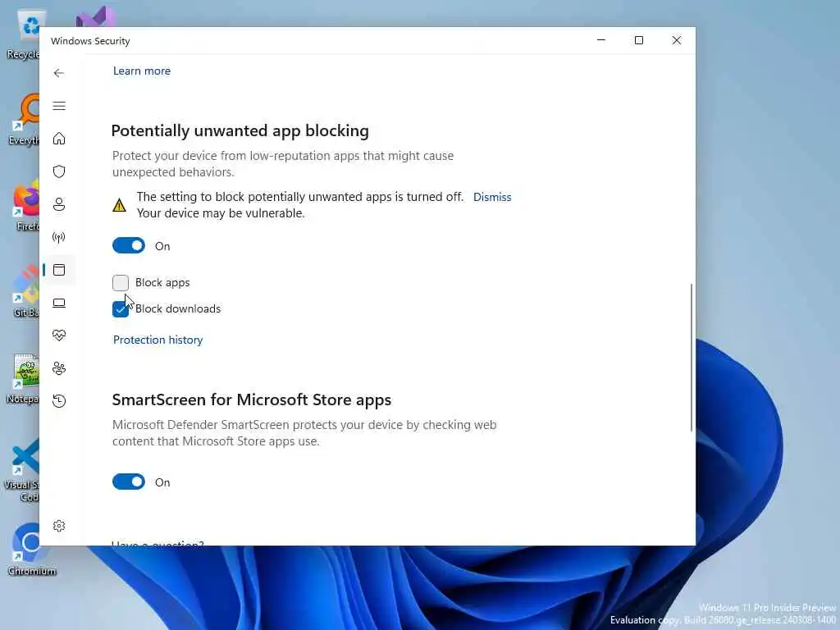Open the Protection history link

click(x=158, y=340)
